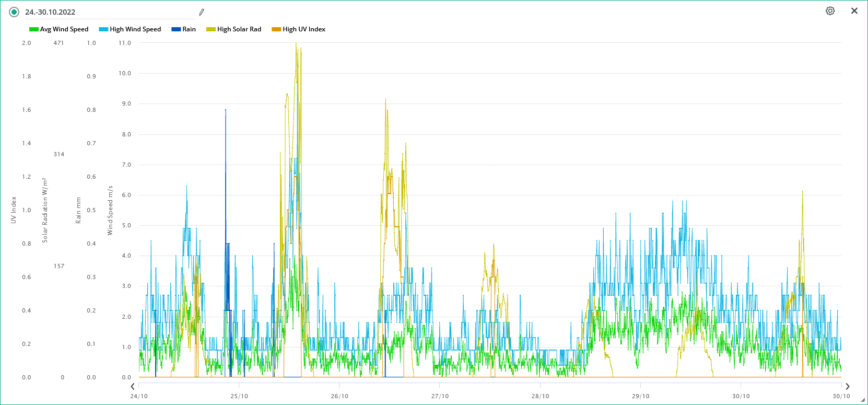Click the 471 solar radiation axis value
The image size is (868, 405).
(x=58, y=43)
